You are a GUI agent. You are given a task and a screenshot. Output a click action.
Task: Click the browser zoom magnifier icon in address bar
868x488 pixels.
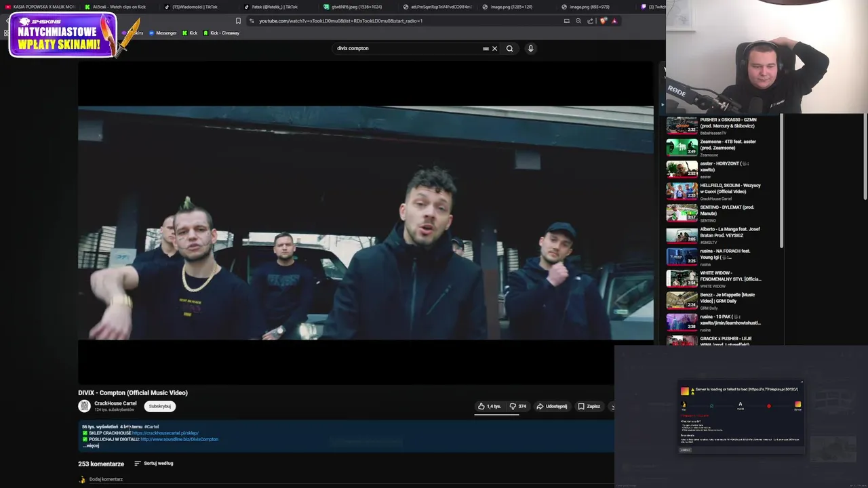[x=578, y=21]
